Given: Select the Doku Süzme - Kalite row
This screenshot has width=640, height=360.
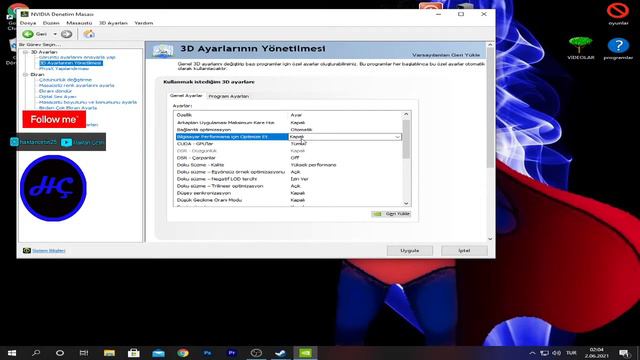Looking at the screenshot, I should [x=288, y=165].
